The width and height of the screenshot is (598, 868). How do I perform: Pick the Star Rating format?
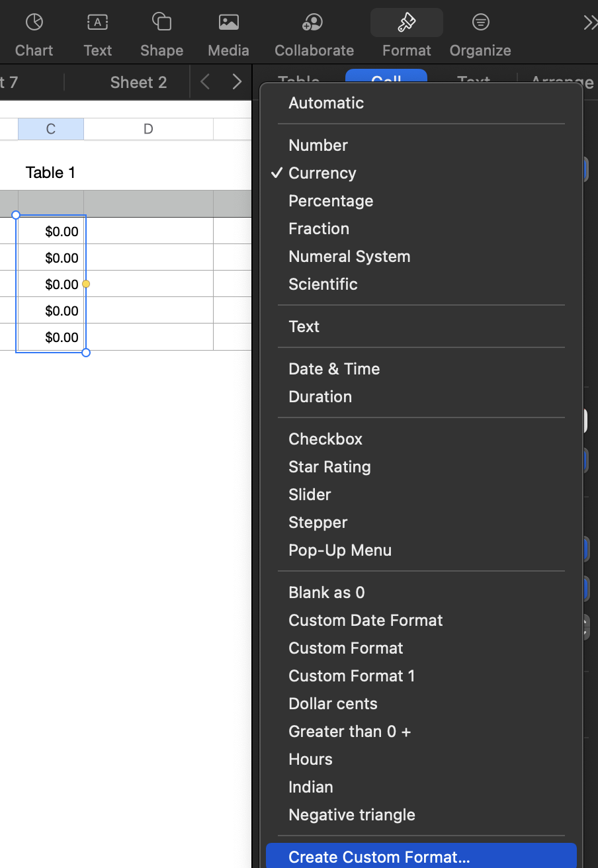(329, 467)
